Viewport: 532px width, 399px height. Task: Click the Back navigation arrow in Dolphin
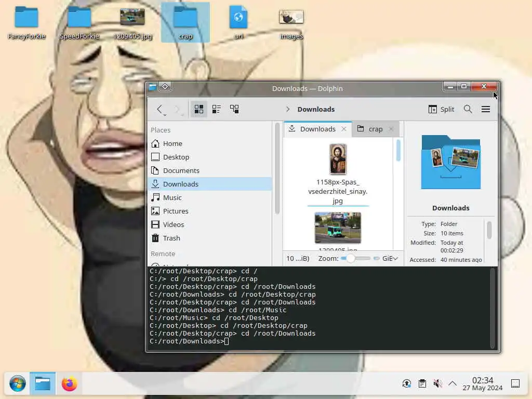pos(159,109)
